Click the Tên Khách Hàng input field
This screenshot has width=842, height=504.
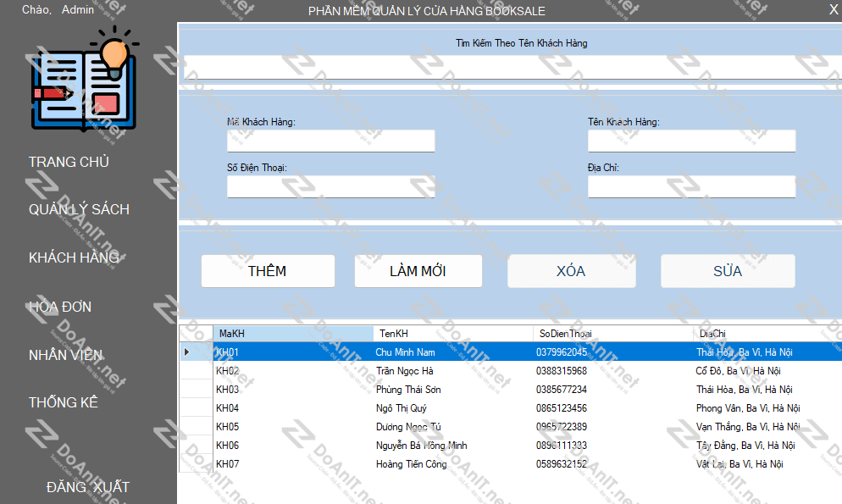click(691, 141)
